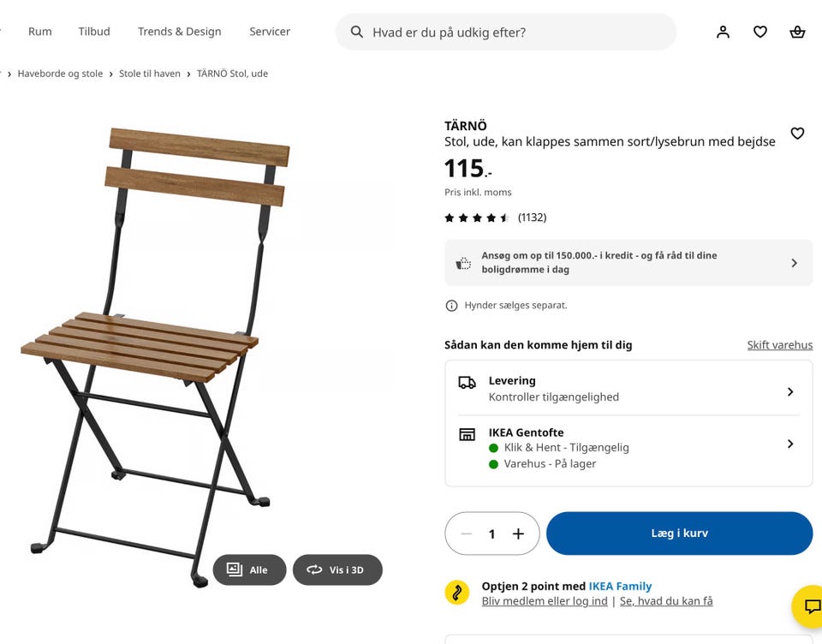Viewport: 822px width, 644px height.
Task: Open the chat bubble icon
Action: pyautogui.click(x=812, y=607)
